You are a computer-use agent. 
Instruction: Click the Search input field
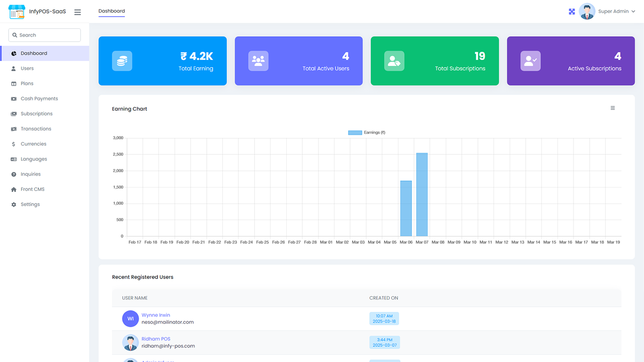click(x=44, y=35)
